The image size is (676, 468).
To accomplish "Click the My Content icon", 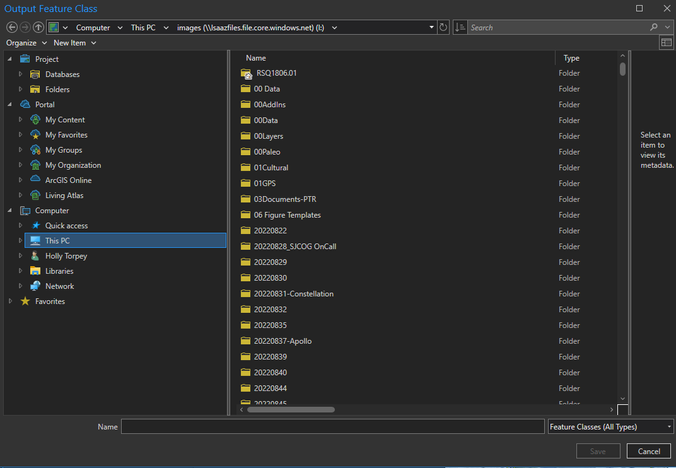I will click(x=35, y=119).
